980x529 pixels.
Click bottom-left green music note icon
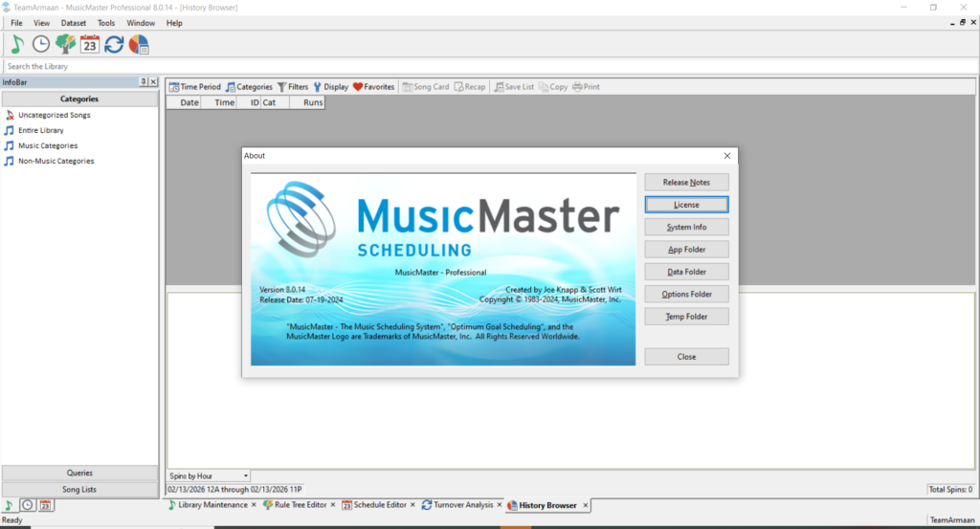(x=9, y=505)
